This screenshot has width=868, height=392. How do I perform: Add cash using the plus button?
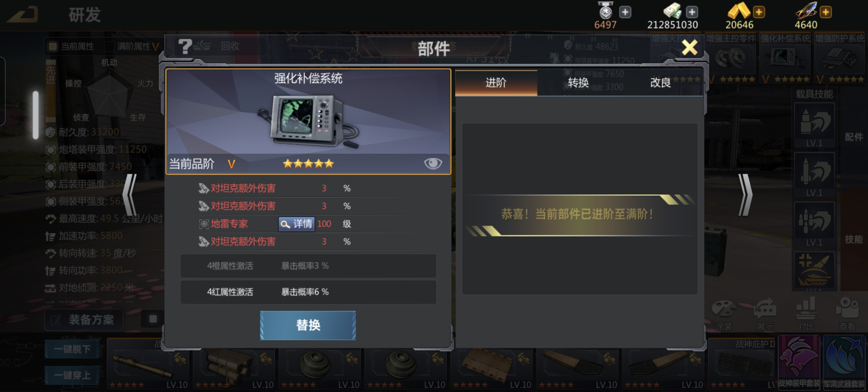[692, 12]
